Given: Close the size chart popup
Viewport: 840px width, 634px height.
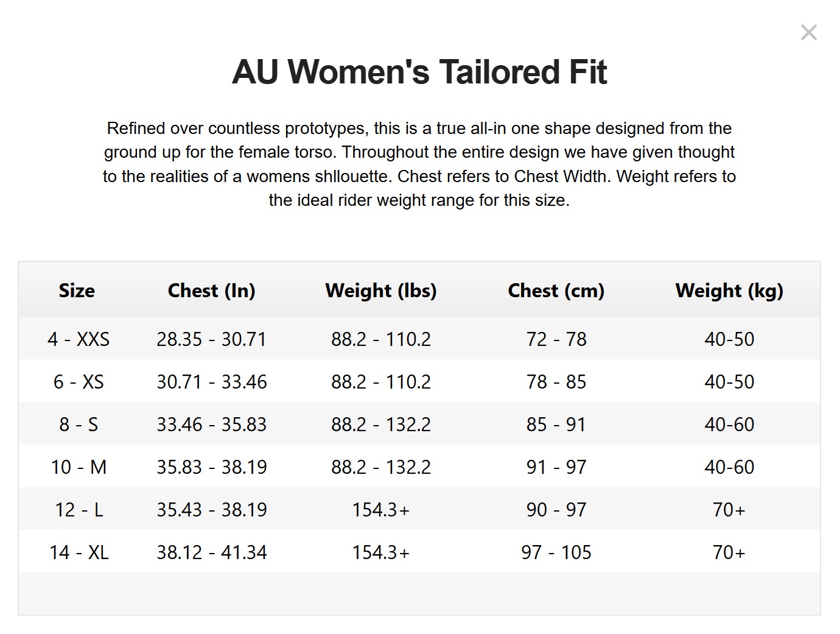Looking at the screenshot, I should click(x=808, y=32).
